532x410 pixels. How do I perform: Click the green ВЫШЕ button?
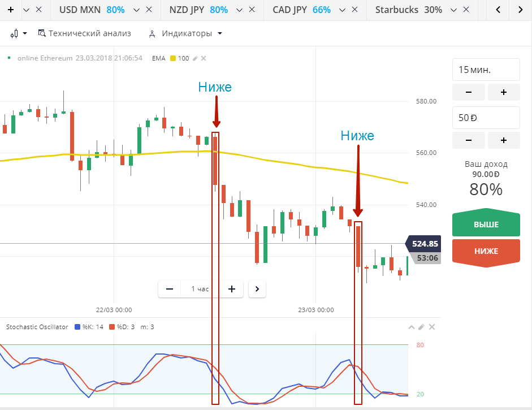tap(486, 223)
